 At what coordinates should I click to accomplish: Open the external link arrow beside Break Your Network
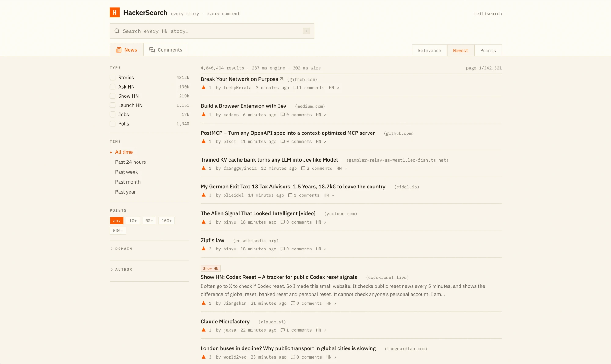click(x=281, y=79)
